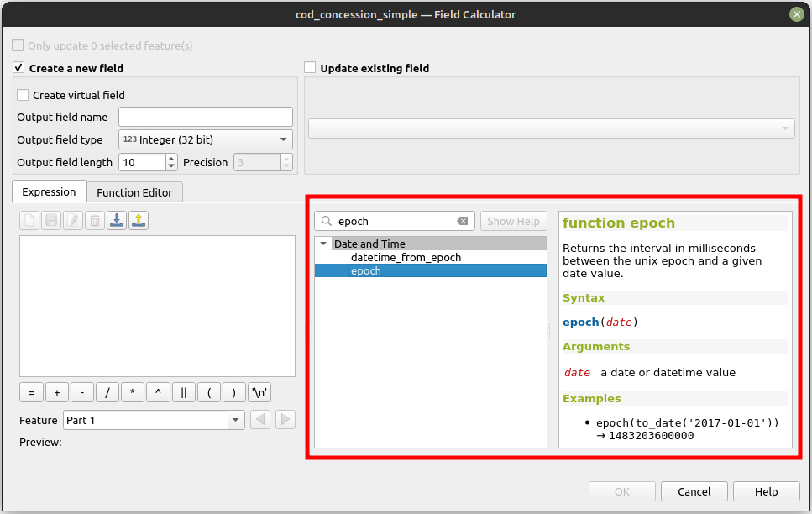Image resolution: width=812 pixels, height=514 pixels.
Task: Click the export user expressions icon
Action: 139,220
